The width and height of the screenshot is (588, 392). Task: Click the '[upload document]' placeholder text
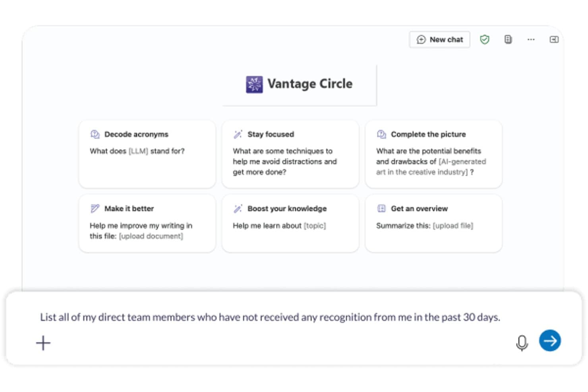point(151,236)
